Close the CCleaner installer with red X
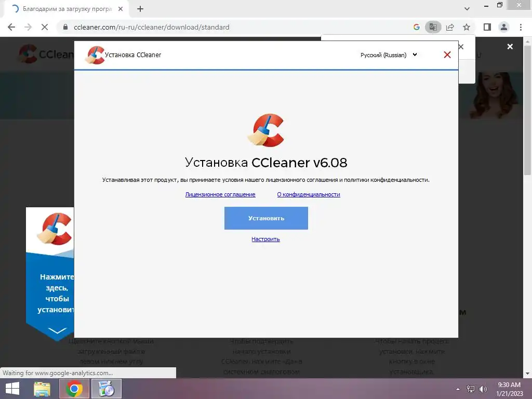The width and height of the screenshot is (532, 399). 447,55
